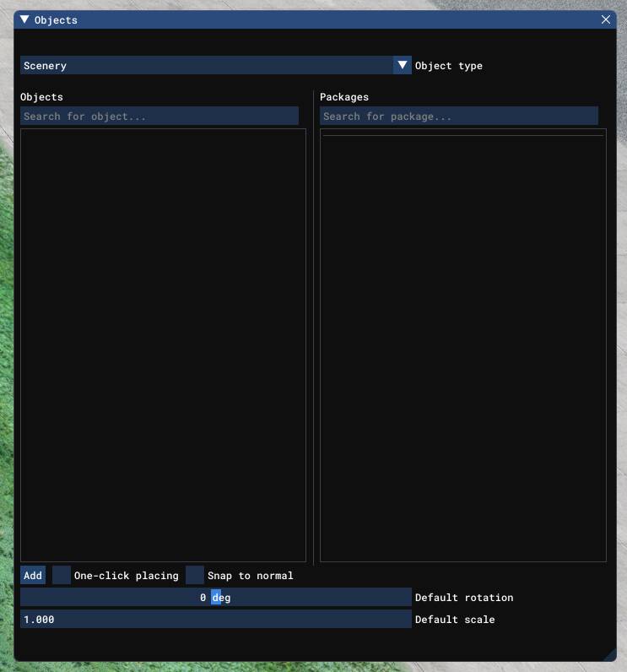Click the Add button

pyautogui.click(x=33, y=575)
